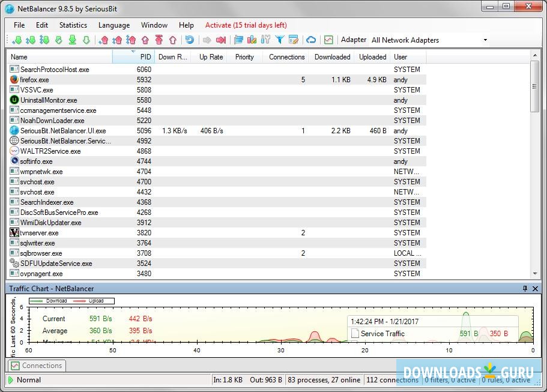Select the ovpnagent.exe row
547x392 pixels.
[x=216, y=274]
